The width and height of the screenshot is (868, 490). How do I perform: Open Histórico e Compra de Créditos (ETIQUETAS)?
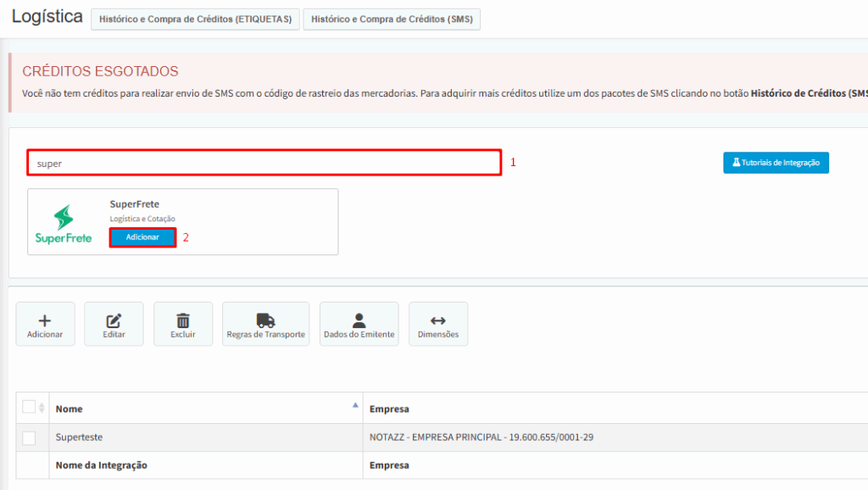click(x=196, y=19)
